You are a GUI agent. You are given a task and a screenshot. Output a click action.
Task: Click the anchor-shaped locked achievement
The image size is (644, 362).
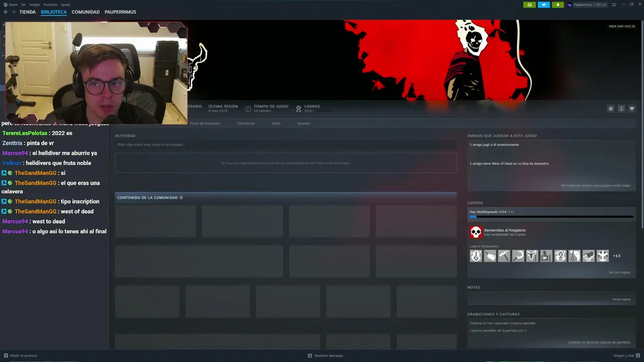[x=602, y=256]
